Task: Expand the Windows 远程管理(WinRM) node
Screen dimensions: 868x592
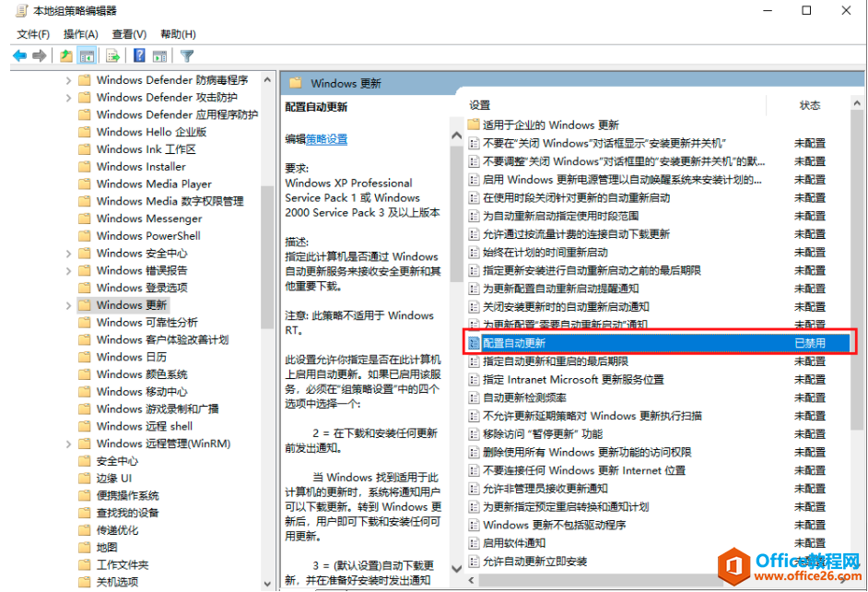Action: 68,444
